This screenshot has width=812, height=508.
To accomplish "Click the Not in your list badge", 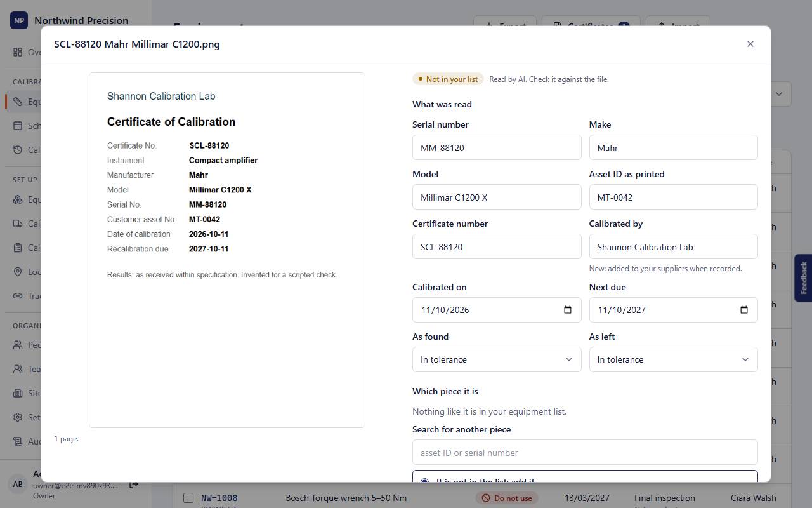I will (449, 79).
